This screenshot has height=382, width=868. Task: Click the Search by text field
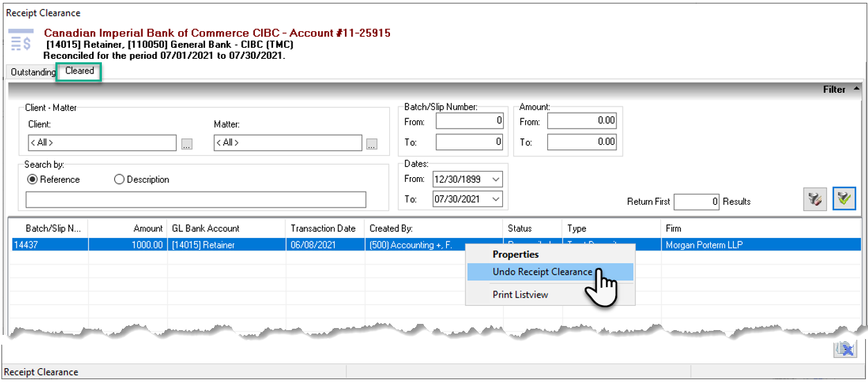(x=195, y=200)
